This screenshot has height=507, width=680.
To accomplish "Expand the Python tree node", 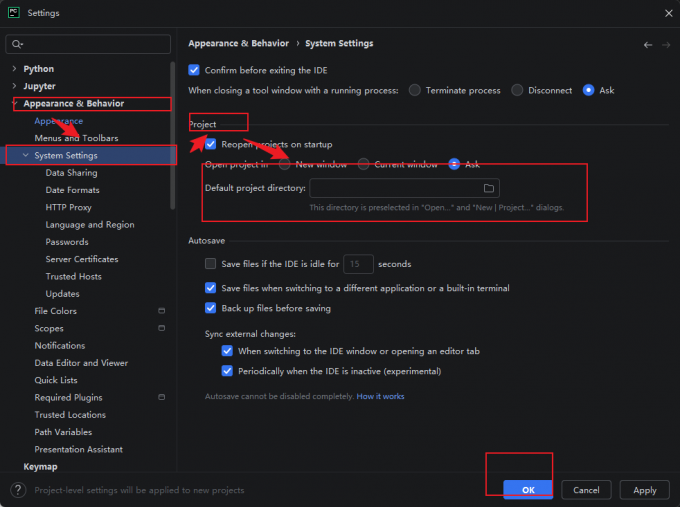I will 14,69.
